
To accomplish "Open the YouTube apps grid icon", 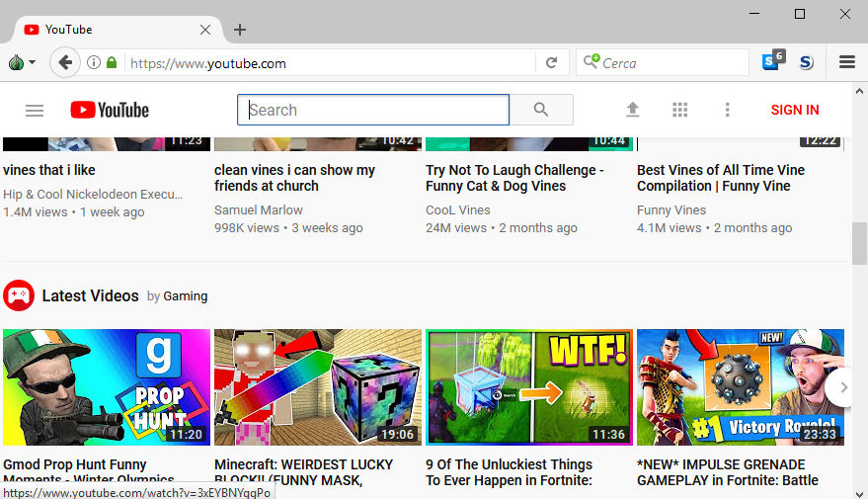I will (x=679, y=110).
